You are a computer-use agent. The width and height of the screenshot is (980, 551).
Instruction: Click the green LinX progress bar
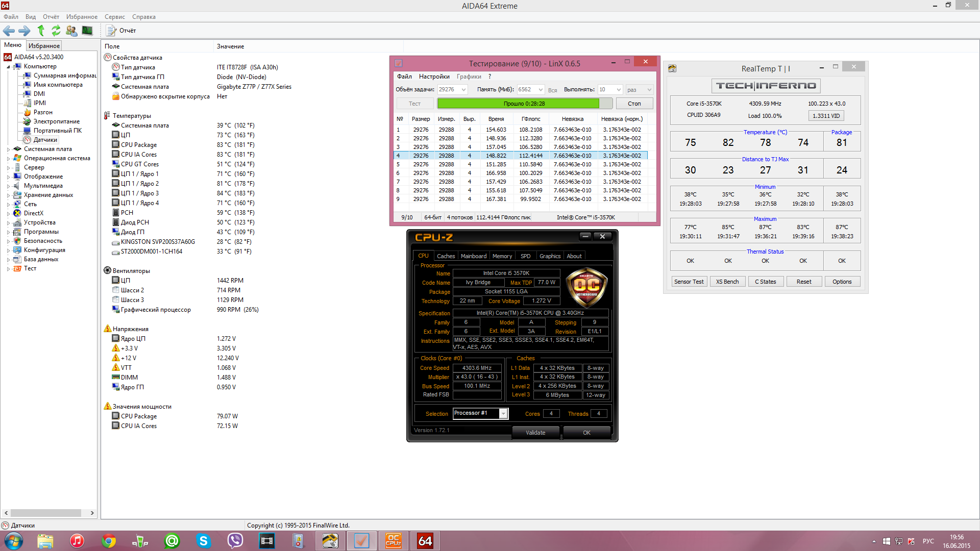518,104
